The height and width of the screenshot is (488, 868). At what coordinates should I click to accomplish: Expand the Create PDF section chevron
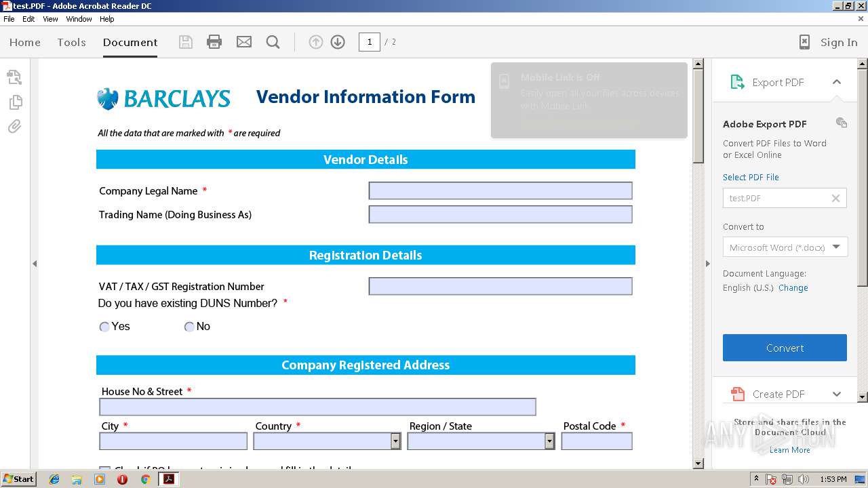click(837, 394)
